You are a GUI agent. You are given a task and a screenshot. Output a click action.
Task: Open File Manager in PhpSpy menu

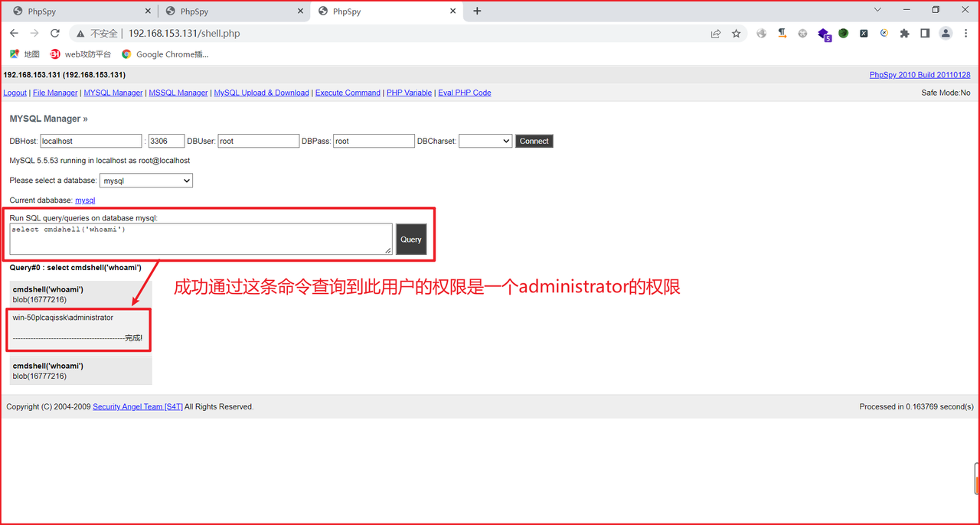(55, 93)
